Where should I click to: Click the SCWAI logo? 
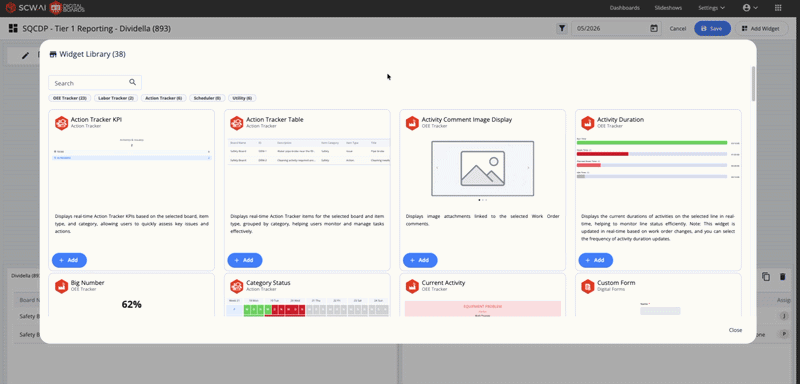(x=26, y=8)
